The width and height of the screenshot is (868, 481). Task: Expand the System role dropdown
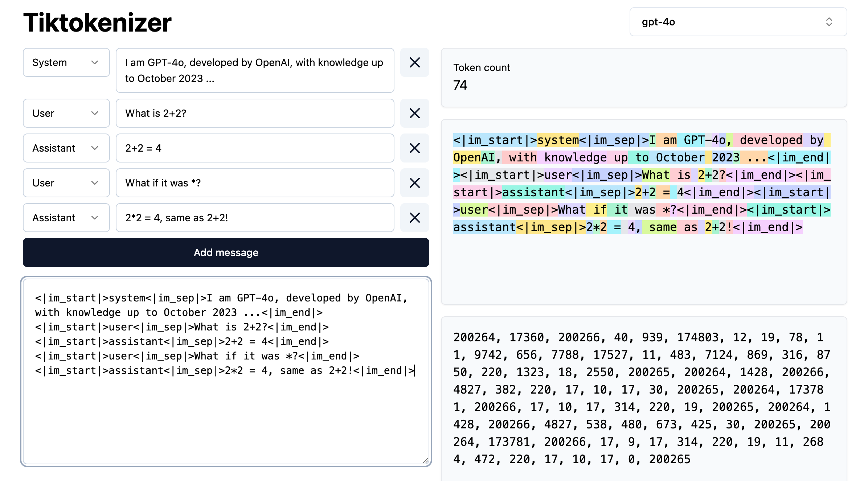(66, 62)
